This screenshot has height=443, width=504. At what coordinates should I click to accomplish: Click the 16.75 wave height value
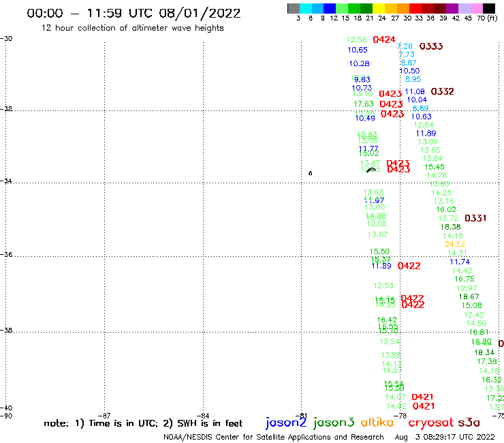coord(464,279)
